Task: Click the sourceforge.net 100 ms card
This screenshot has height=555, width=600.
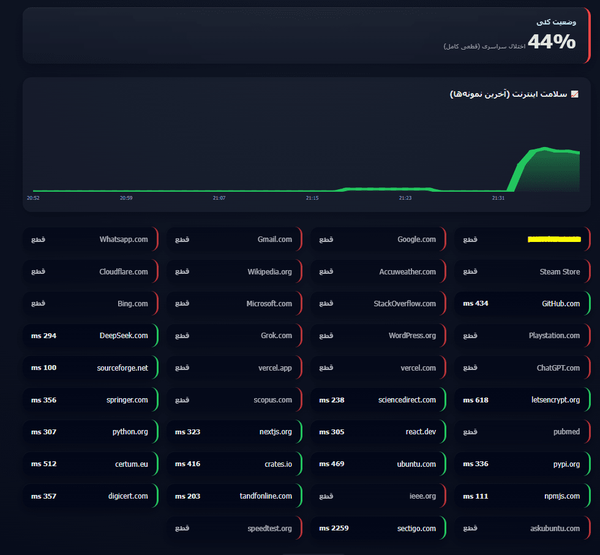Action: [91, 368]
